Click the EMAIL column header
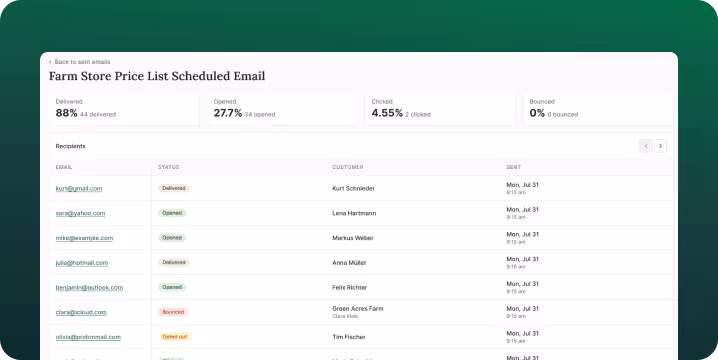Image resolution: width=718 pixels, height=360 pixels. [x=64, y=167]
